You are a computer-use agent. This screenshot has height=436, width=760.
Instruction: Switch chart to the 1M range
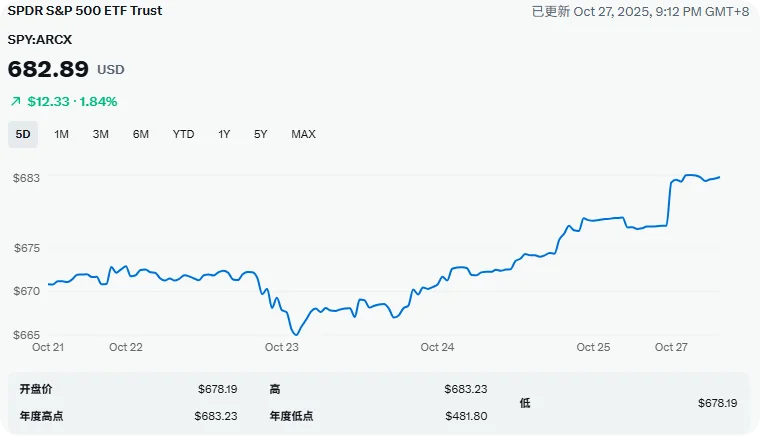pos(62,134)
